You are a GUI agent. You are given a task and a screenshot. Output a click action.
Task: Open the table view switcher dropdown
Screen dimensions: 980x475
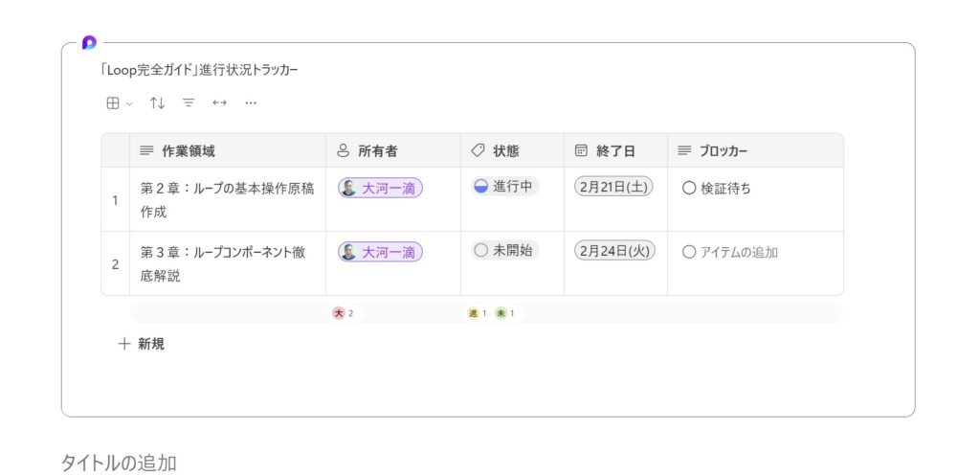pos(119,102)
